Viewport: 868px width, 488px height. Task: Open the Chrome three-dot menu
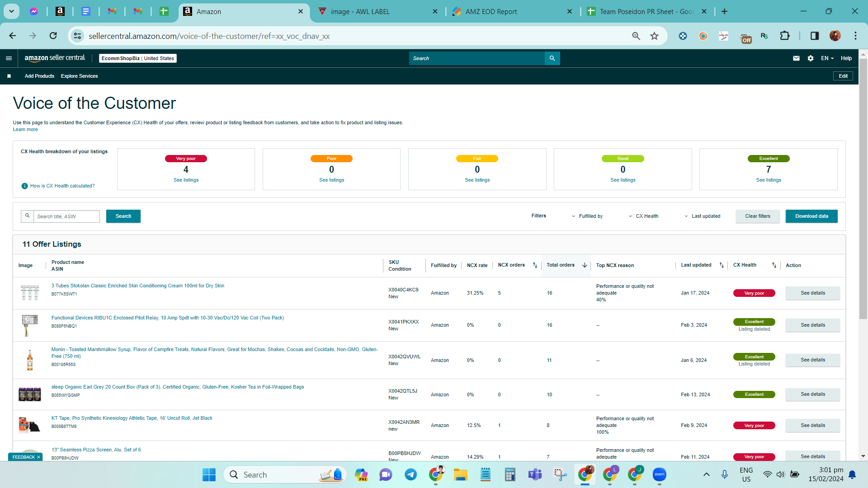855,36
